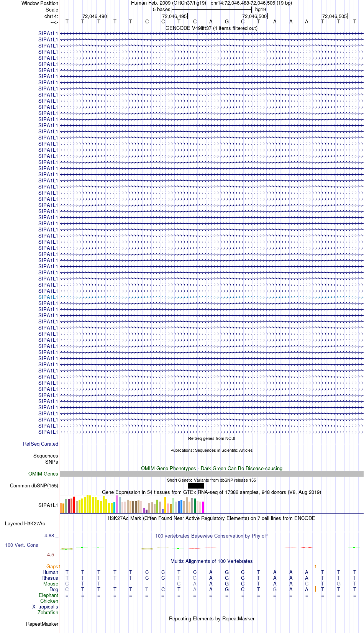Click the X_tropicalis alignment species label

point(45,607)
